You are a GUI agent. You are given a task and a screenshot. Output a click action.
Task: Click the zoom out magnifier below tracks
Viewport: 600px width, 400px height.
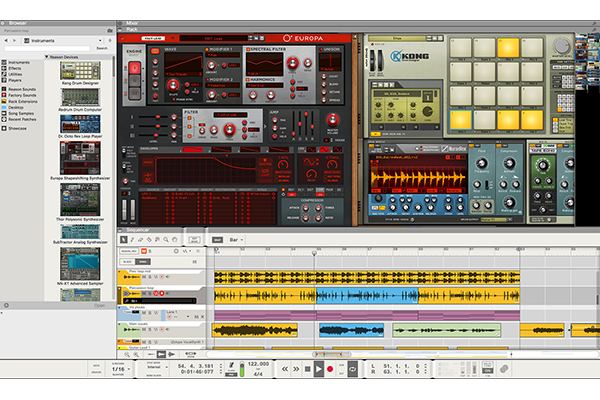click(127, 355)
